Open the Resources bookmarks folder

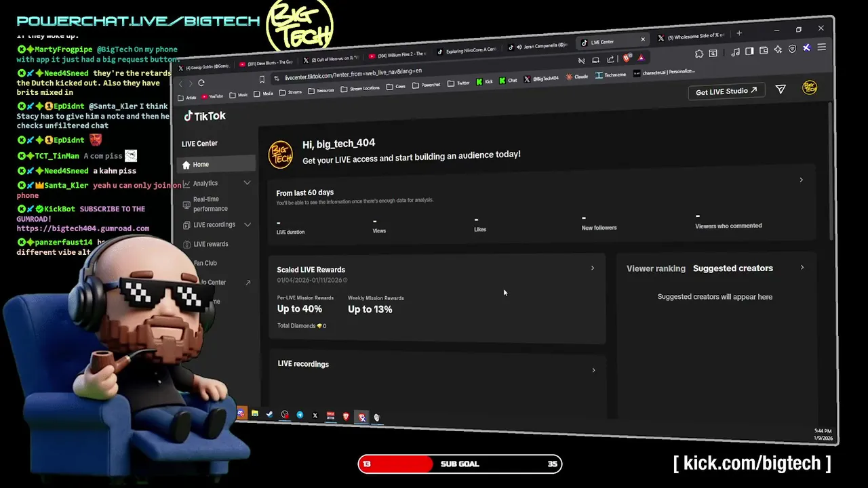click(x=321, y=91)
